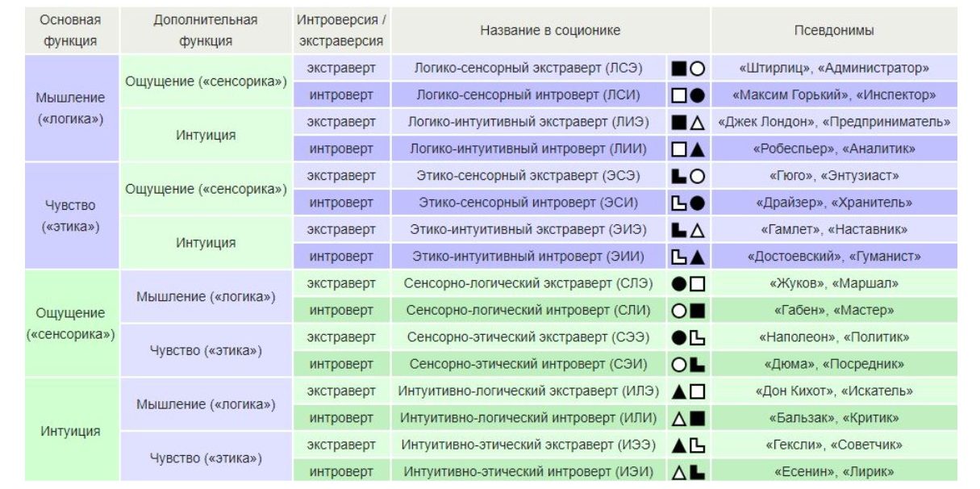Screen dimensions: 980x489
Task: Click the ЭСЭ symbol icon next to Гюго
Action: pyautogui.click(x=689, y=176)
